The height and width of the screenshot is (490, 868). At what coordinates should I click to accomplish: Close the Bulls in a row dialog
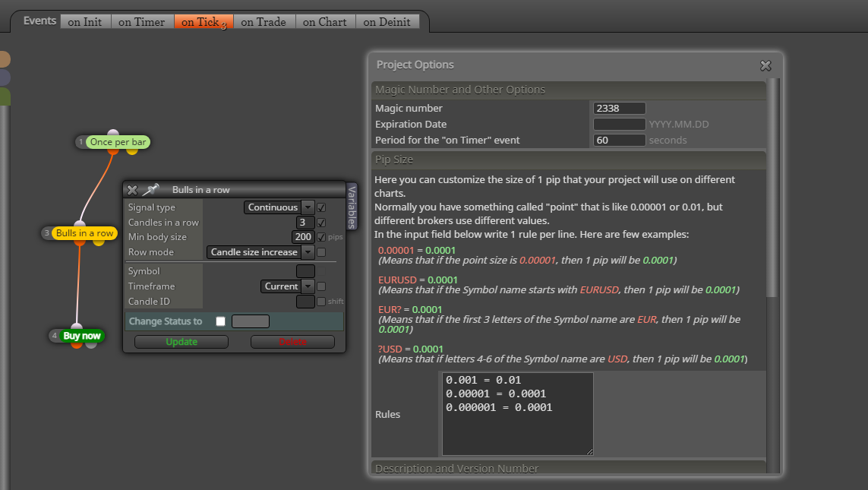pyautogui.click(x=131, y=190)
